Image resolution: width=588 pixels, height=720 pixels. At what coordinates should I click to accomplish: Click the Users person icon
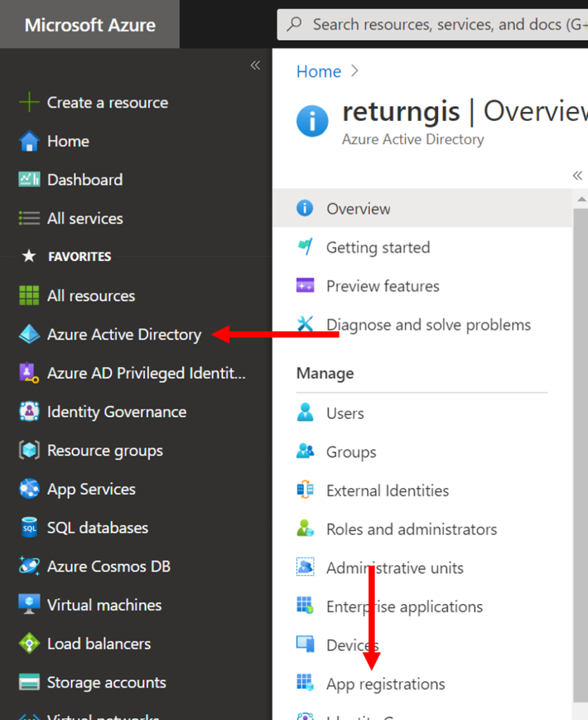click(305, 412)
